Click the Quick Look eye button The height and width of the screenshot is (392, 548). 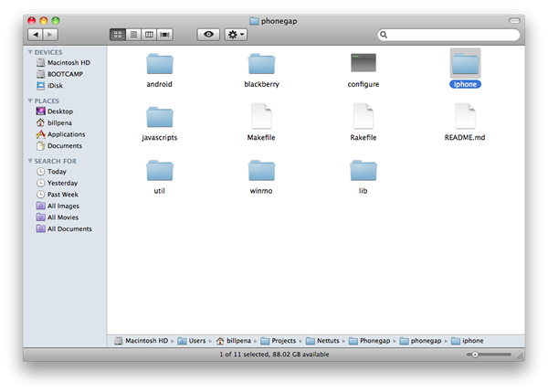[208, 35]
